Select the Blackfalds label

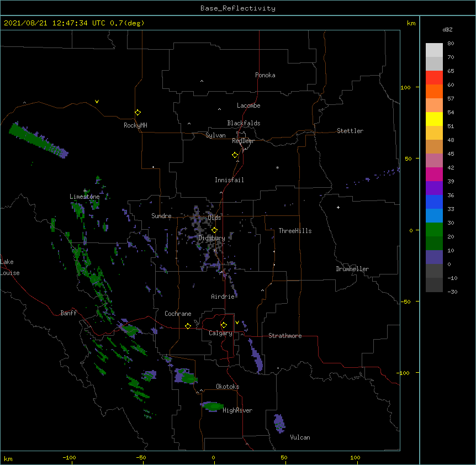click(244, 123)
